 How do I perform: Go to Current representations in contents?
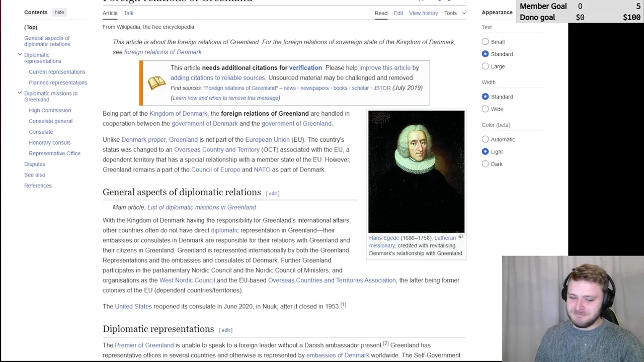57,72
